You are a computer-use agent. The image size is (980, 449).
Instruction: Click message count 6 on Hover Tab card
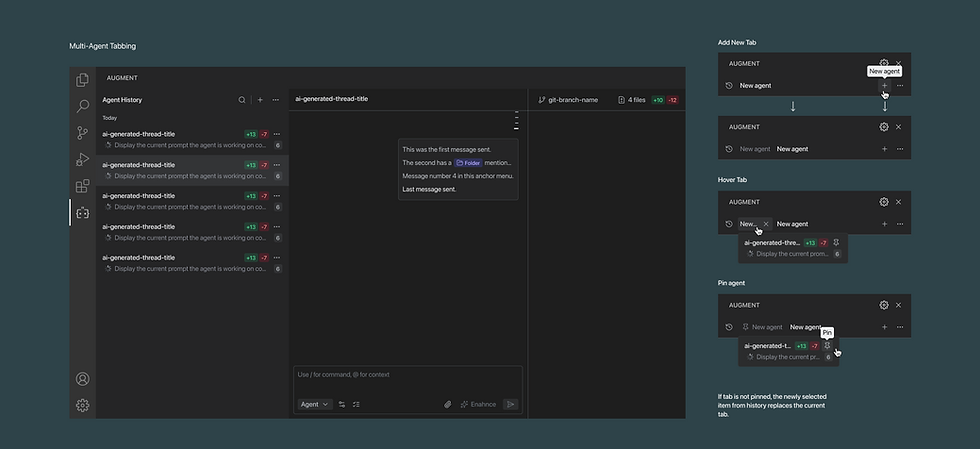point(837,254)
